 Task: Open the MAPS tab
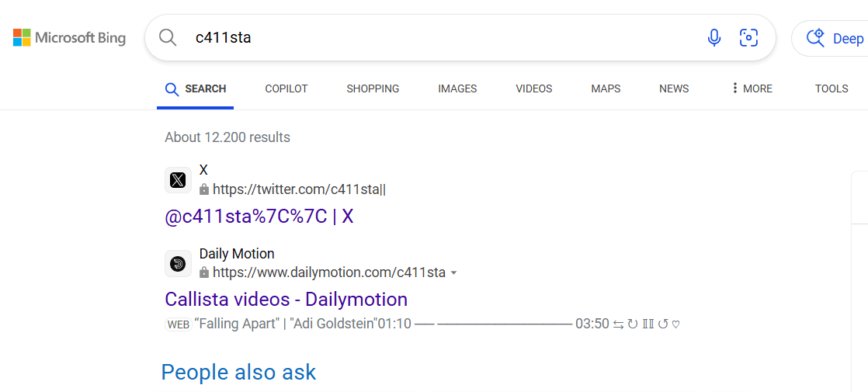click(x=606, y=88)
